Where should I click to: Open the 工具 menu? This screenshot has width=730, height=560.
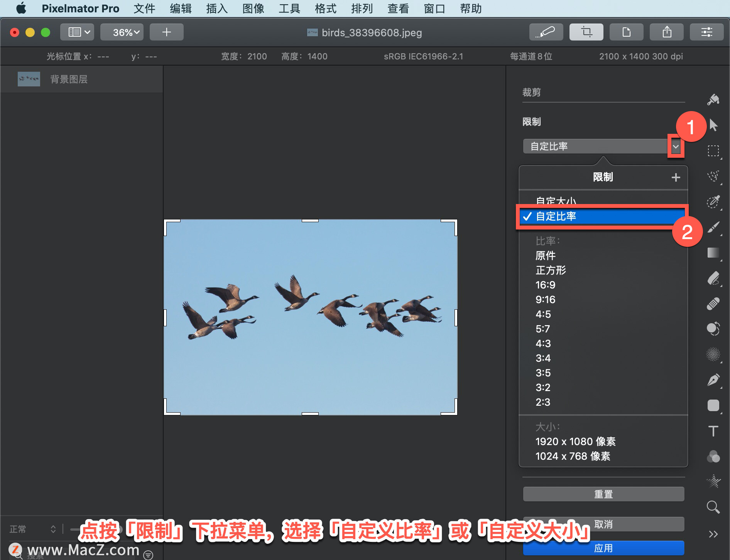[x=289, y=8]
